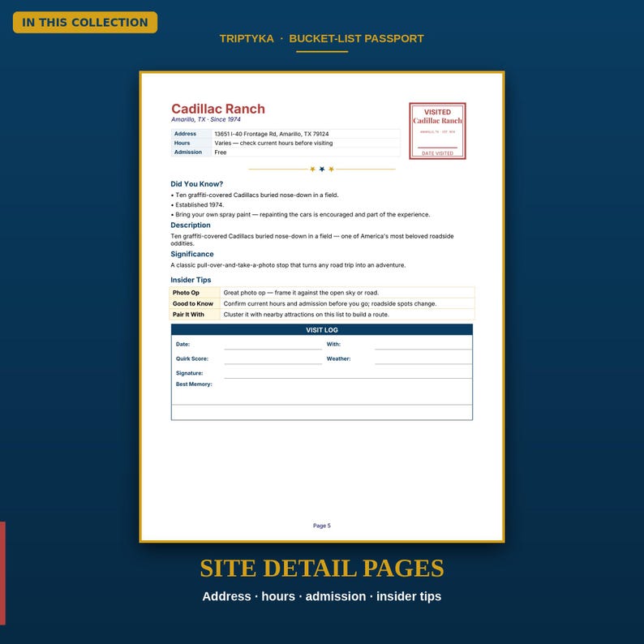This screenshot has height=644, width=644.
Task: Click the Bring your own spray paint bullet
Action: (x=300, y=214)
